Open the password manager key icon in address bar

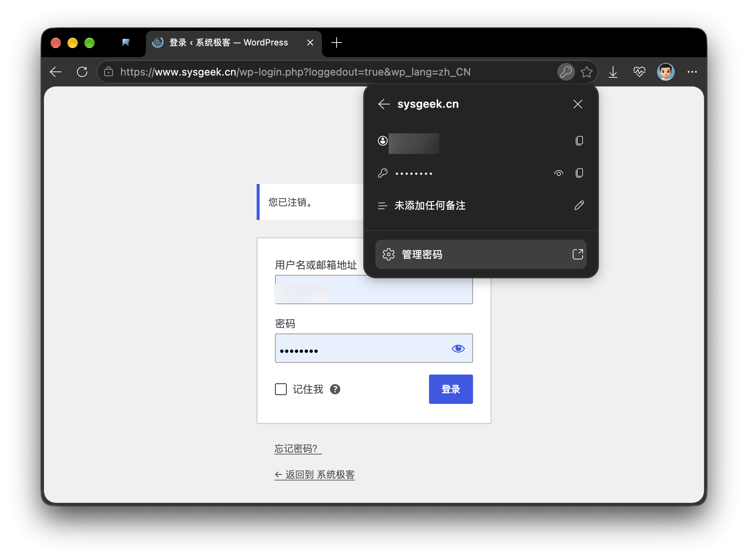click(566, 72)
